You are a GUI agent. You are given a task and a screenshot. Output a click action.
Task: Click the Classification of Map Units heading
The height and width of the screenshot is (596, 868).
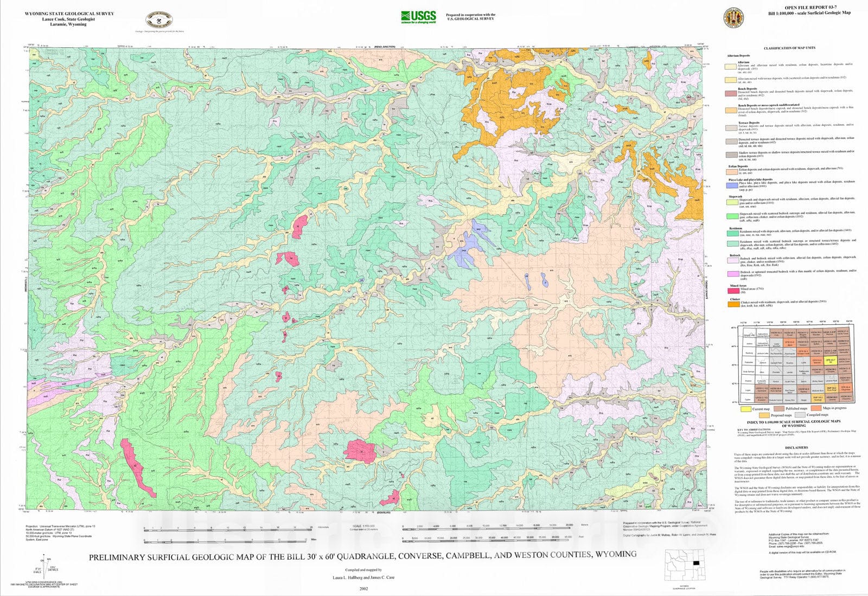coord(789,48)
